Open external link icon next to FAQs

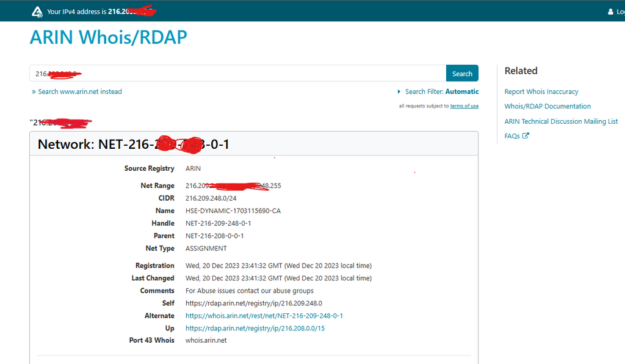[x=526, y=136]
